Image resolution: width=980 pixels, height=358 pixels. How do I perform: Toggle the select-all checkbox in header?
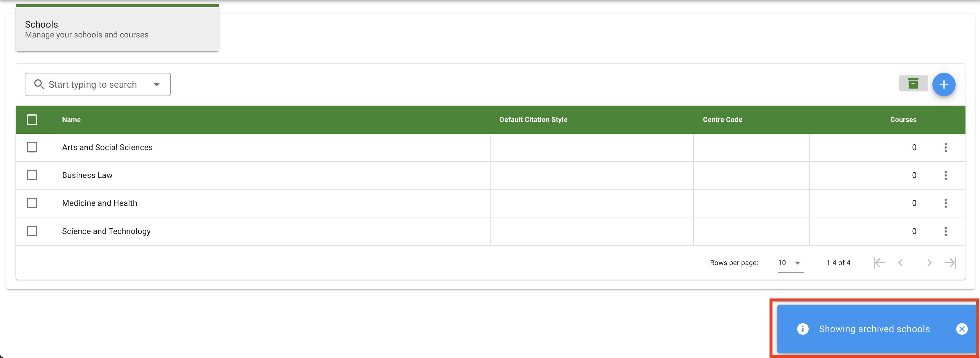tap(32, 119)
